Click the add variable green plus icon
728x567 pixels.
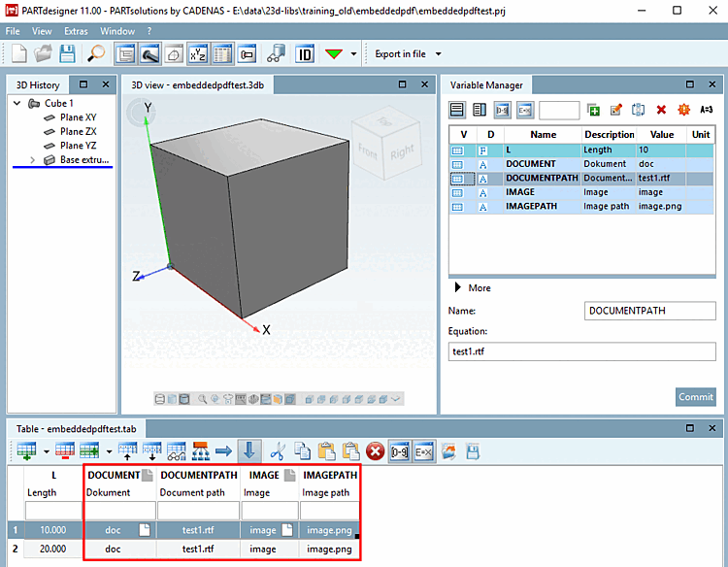point(593,110)
